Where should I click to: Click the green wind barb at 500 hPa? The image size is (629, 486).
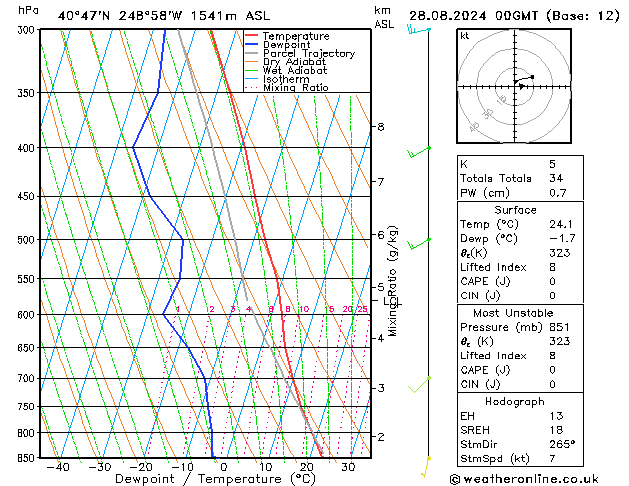coord(419,243)
